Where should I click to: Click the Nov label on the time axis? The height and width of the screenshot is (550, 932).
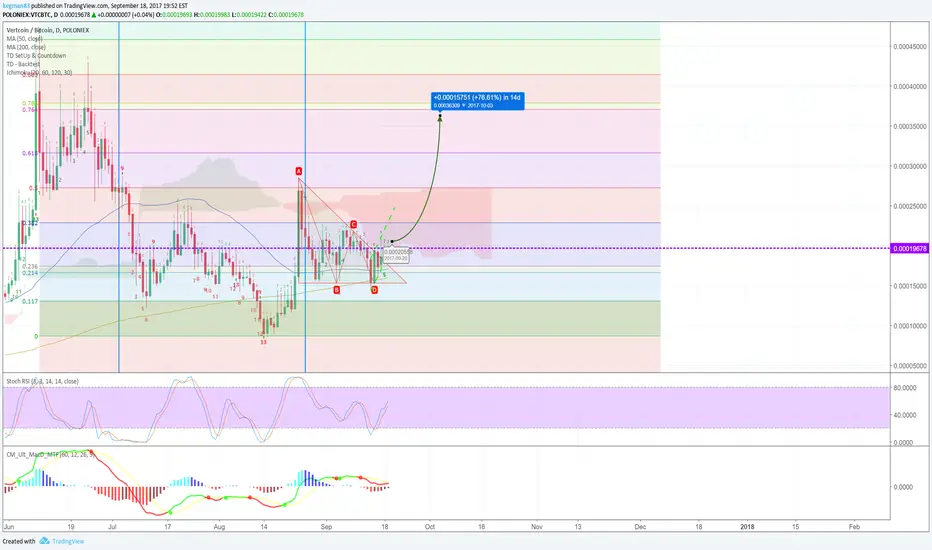click(x=537, y=527)
